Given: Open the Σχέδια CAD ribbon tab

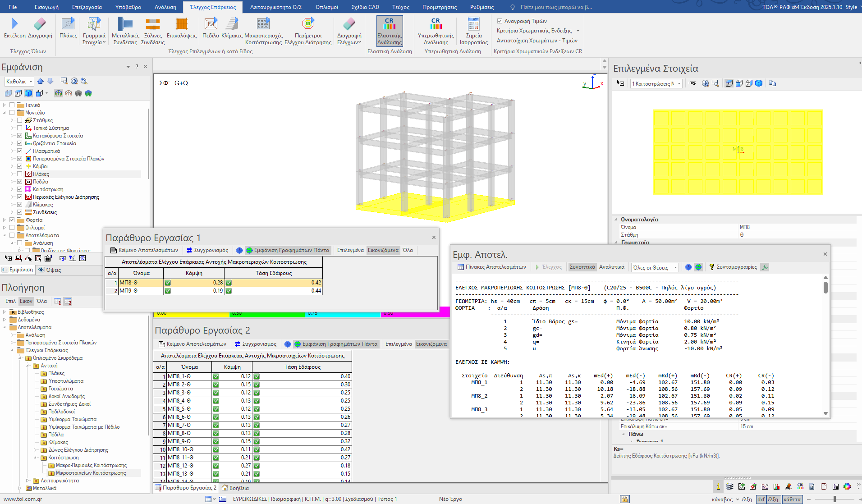Looking at the screenshot, I should click(365, 7).
